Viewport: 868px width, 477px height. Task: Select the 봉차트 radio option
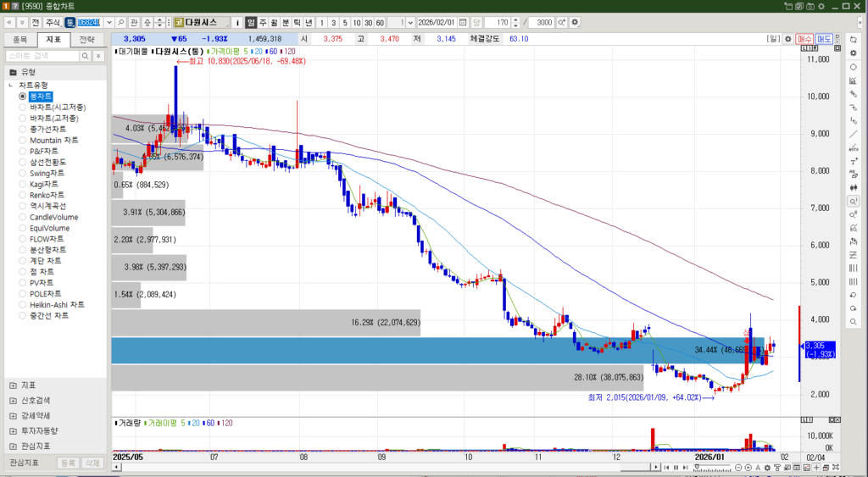coord(23,97)
